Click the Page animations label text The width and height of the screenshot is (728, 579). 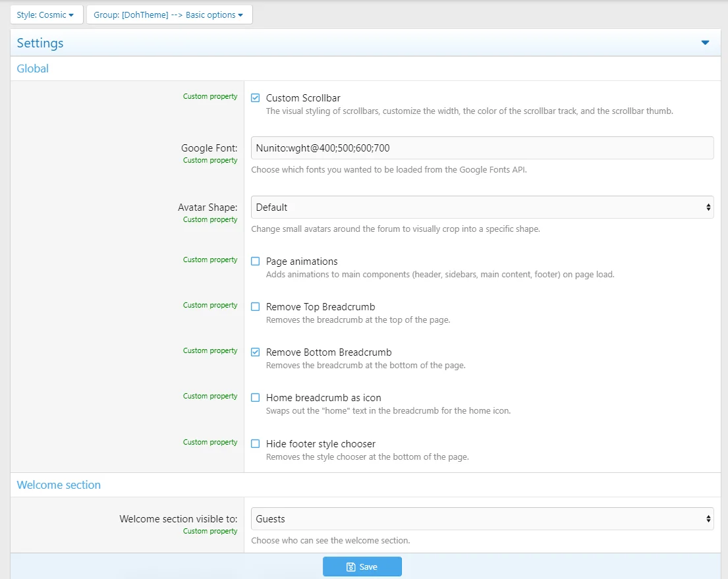coord(302,262)
